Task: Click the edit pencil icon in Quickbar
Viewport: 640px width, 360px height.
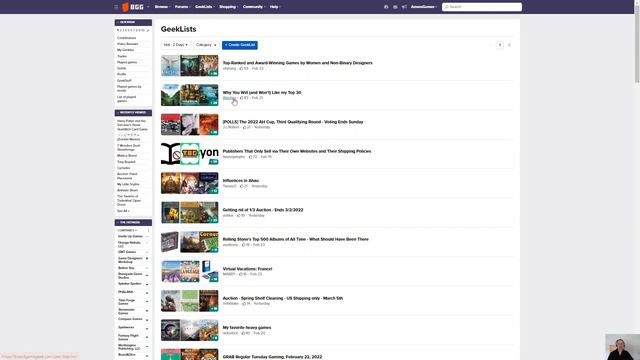Action: 148,31
